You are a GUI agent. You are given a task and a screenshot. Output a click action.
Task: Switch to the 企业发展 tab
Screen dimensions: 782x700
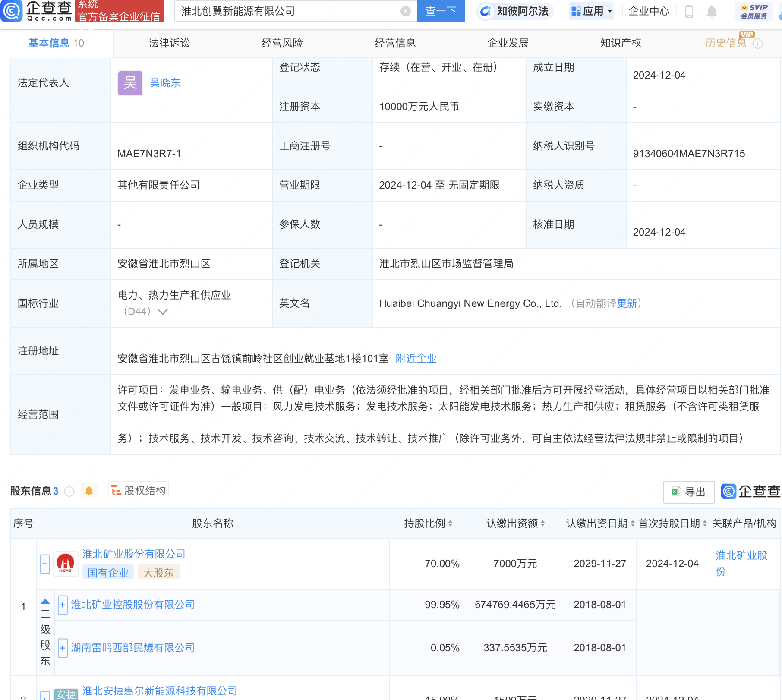[508, 43]
